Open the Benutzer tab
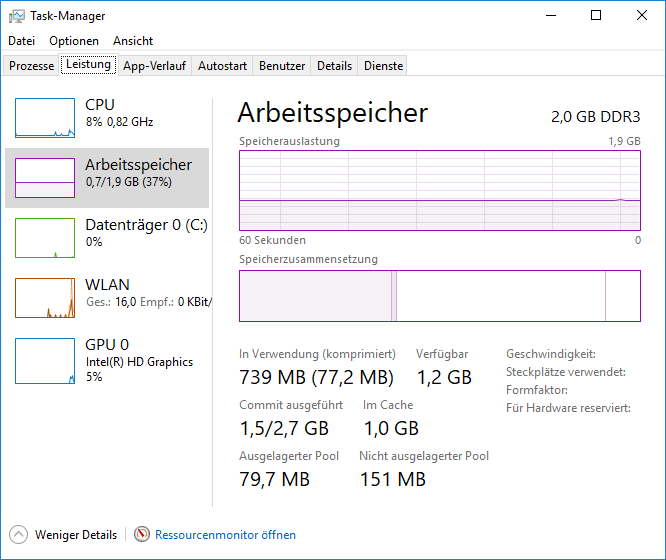Viewport: 666px width, 560px height. tap(282, 66)
